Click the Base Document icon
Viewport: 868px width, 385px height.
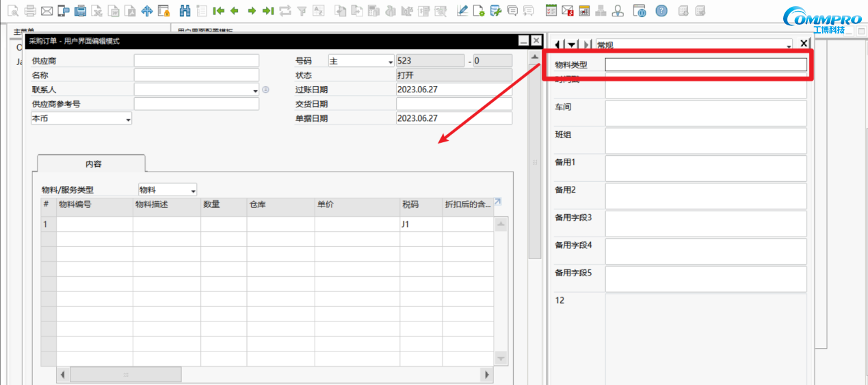click(x=340, y=11)
